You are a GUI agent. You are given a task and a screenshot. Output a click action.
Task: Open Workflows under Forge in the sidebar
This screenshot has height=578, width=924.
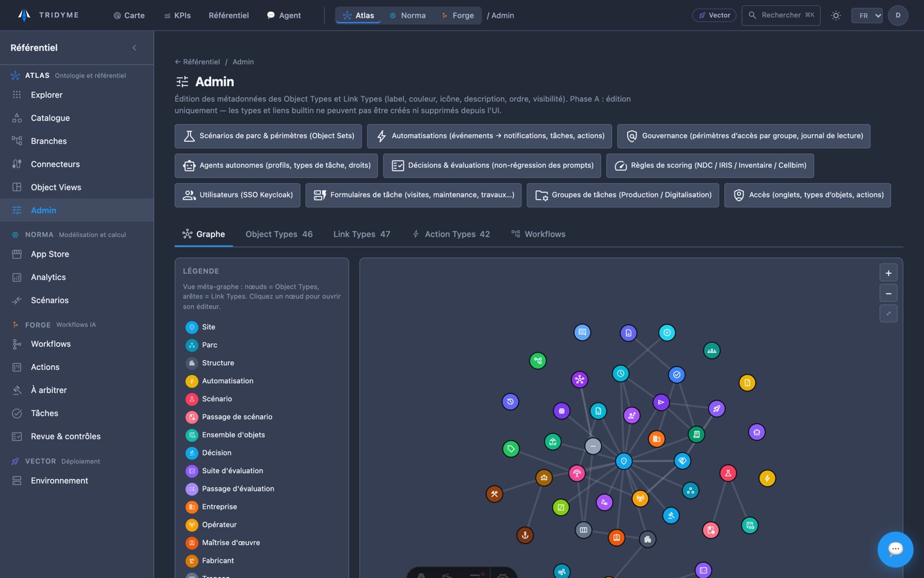coord(77,343)
